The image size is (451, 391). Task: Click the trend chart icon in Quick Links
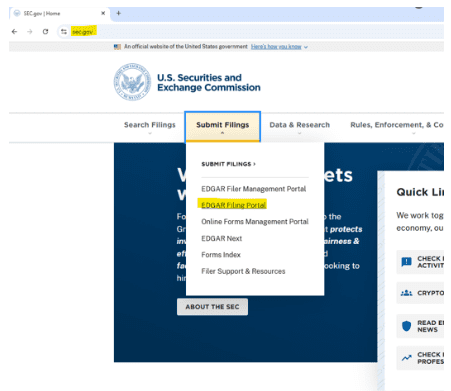[x=406, y=358]
